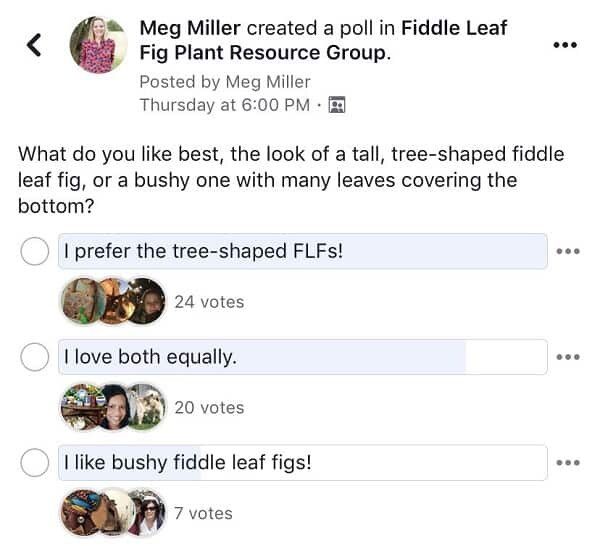The width and height of the screenshot is (600, 546).
Task: View the 24 votes list
Action: [x=209, y=302]
